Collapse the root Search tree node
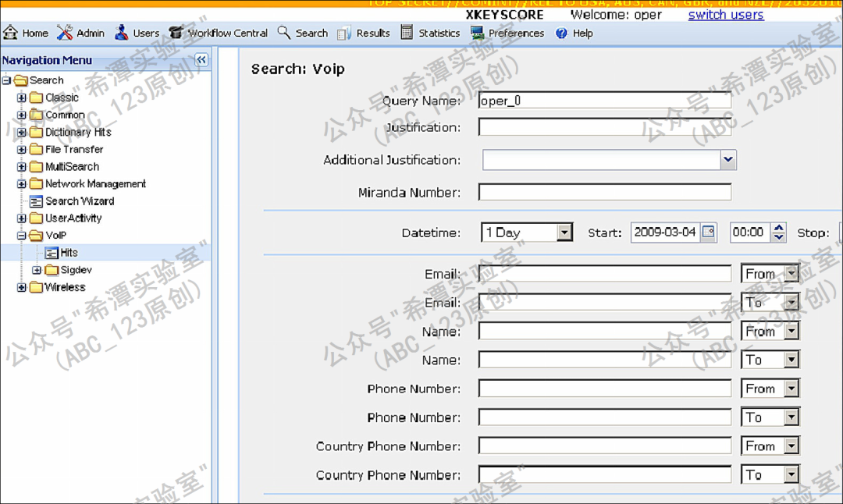The width and height of the screenshot is (843, 504). click(6, 80)
